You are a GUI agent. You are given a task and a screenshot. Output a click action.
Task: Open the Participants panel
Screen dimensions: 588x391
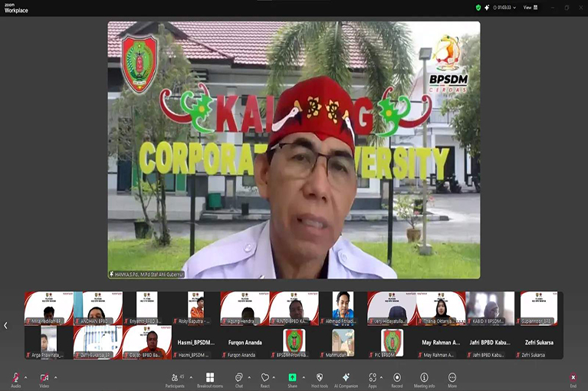coord(174,378)
